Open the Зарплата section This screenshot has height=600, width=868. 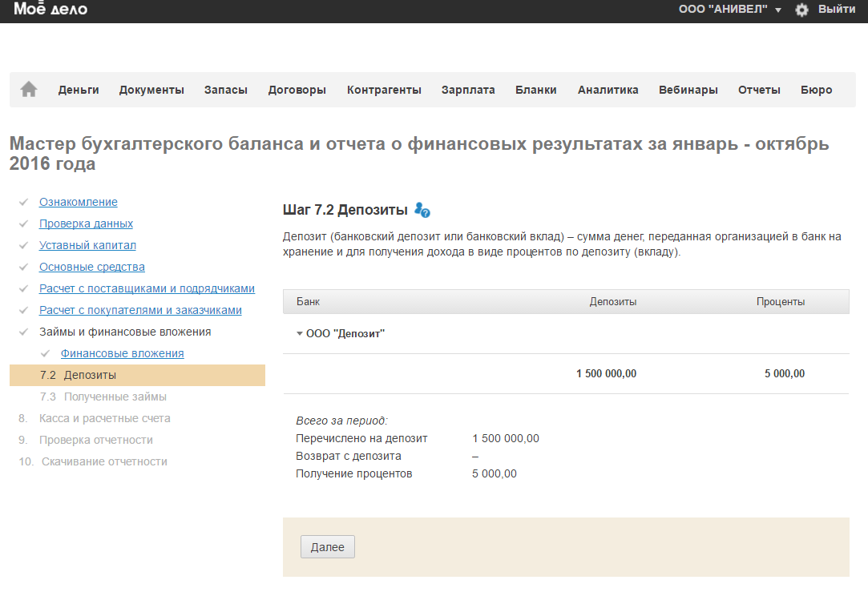468,90
